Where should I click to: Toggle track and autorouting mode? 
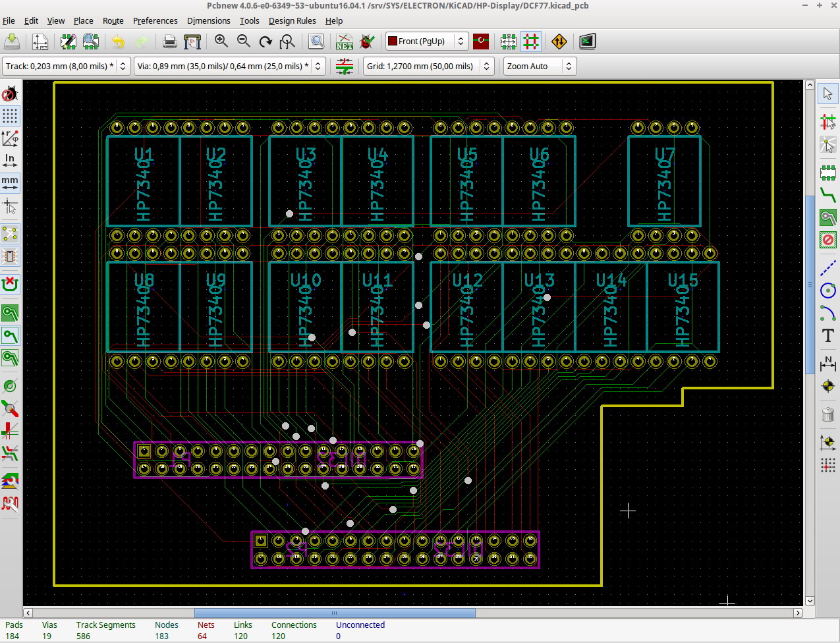[x=530, y=42]
